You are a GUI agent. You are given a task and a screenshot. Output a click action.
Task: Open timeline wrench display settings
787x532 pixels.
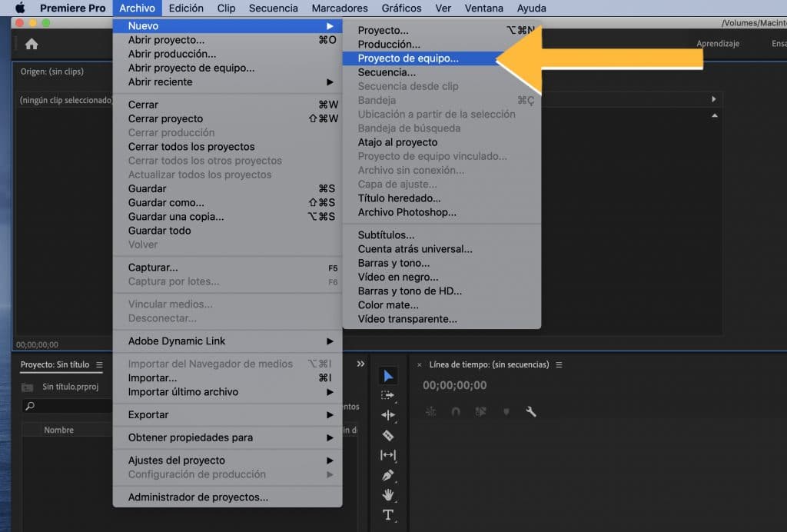pos(530,412)
